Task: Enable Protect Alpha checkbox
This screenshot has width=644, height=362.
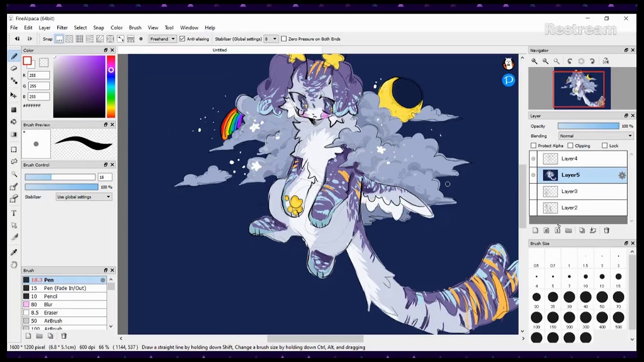Action: tap(533, 146)
